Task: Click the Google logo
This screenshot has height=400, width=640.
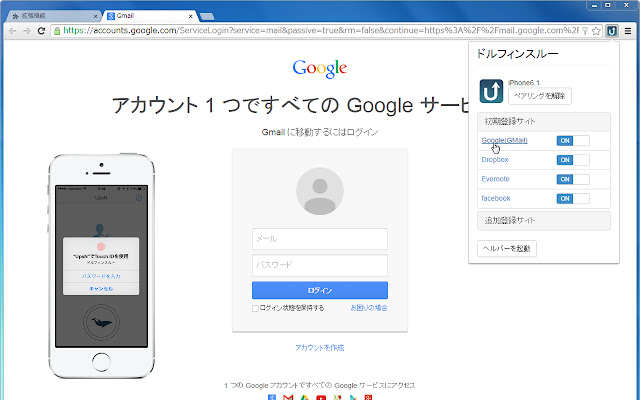Action: tap(320, 69)
